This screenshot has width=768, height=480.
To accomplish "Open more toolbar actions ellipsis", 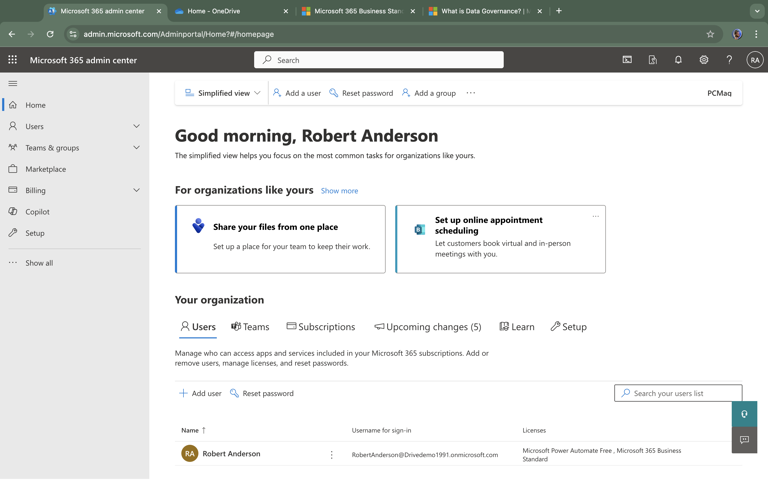I will [471, 93].
